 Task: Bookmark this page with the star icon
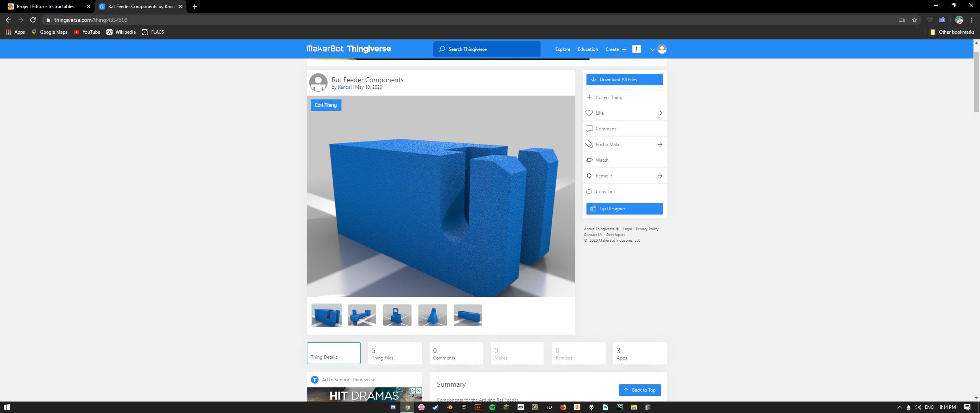(x=915, y=20)
